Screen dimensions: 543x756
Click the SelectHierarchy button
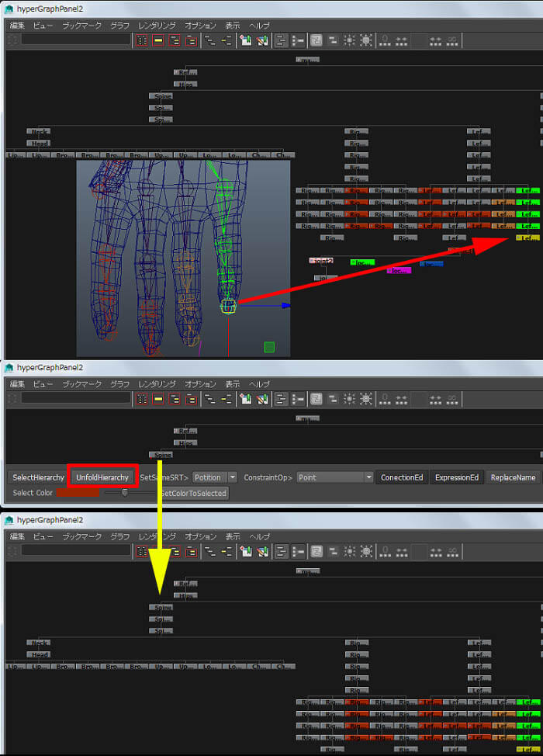38,477
